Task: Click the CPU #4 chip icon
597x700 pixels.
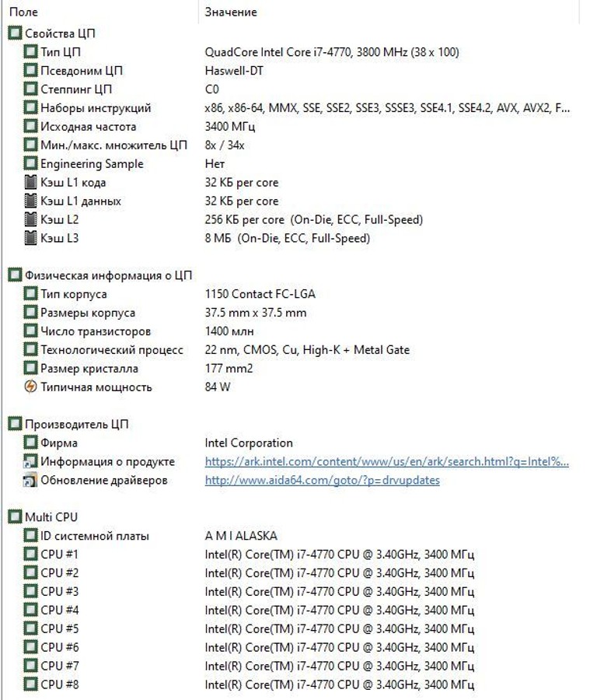Action: tap(30, 610)
